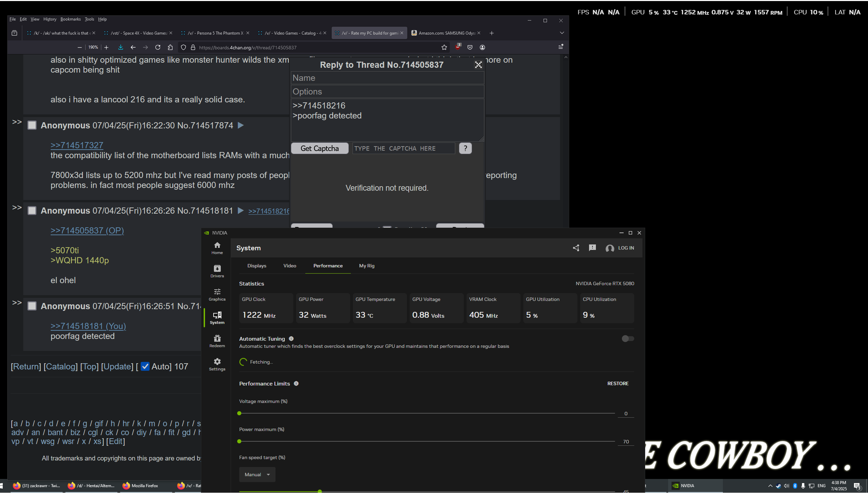Click the NVIDIA taskbar button
The image size is (868, 493).
click(695, 485)
